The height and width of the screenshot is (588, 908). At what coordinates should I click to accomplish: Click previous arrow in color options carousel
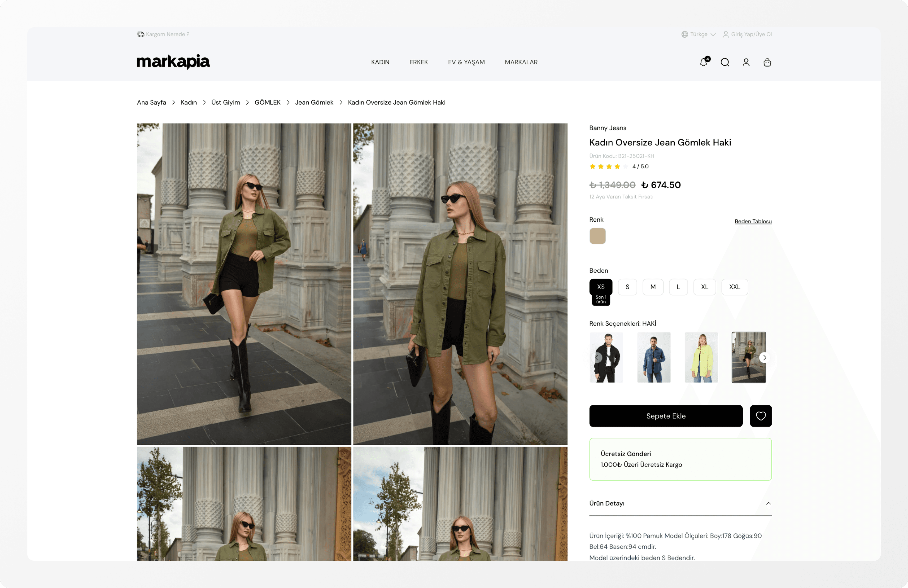597,358
